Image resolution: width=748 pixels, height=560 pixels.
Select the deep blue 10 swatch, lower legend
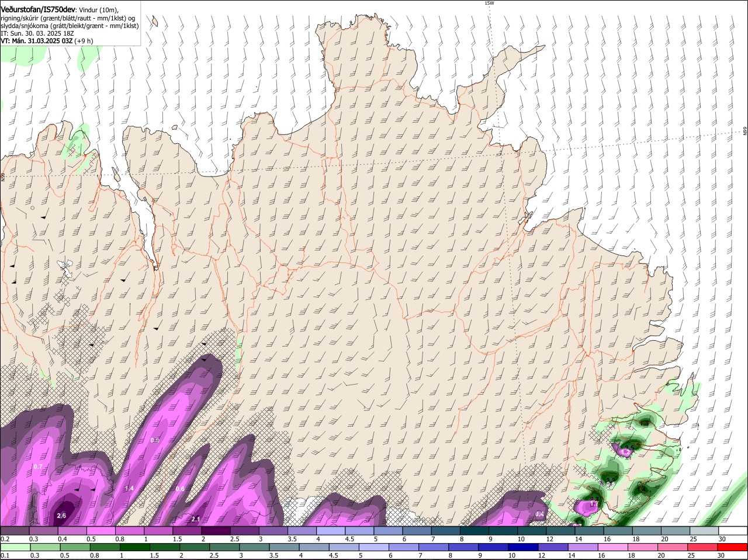[x=525, y=547]
